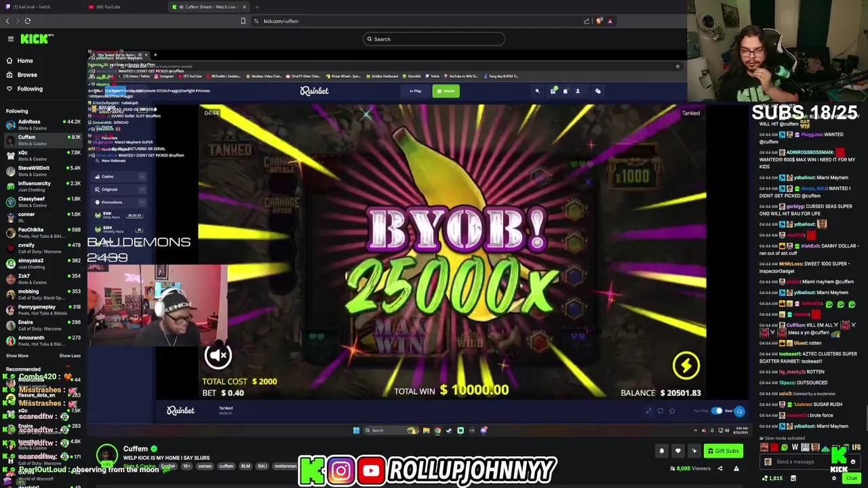Toggle Fun Play / Real switch
Viewport: 868px width, 488px height.
click(717, 411)
